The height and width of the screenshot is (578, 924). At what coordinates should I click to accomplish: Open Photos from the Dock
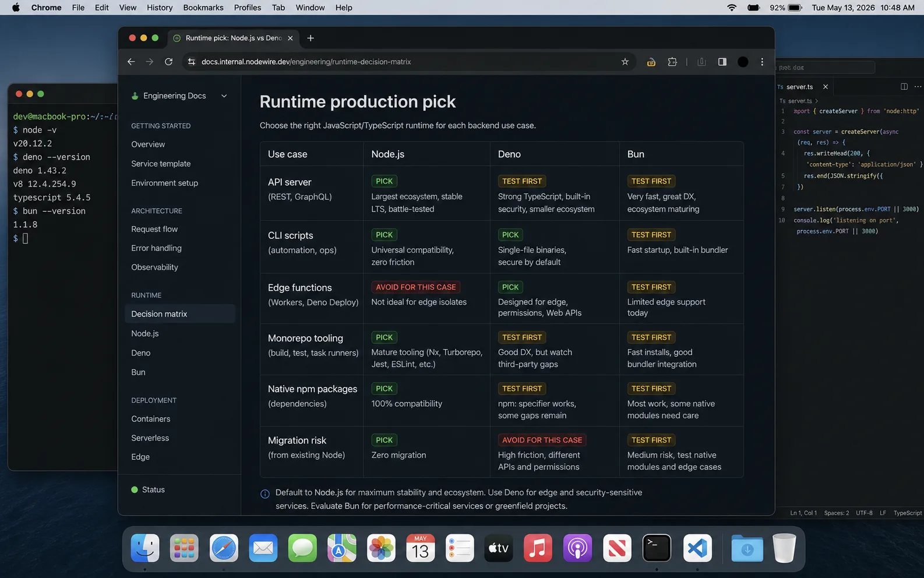[x=381, y=548]
